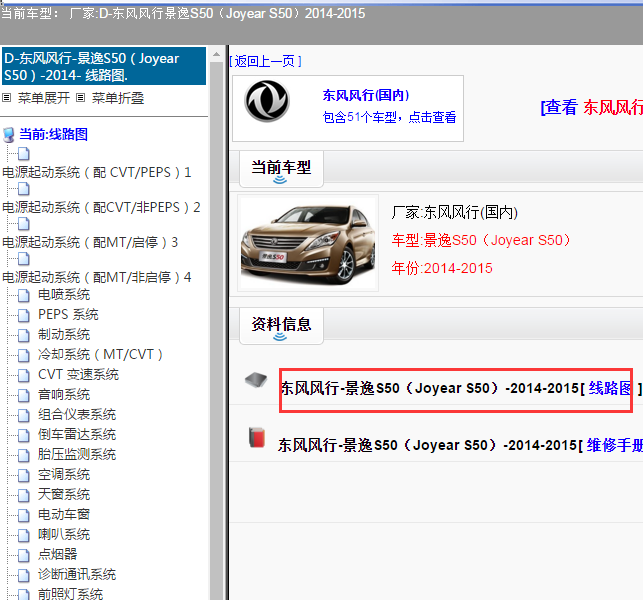Open the 音响系统 diagram
This screenshot has height=600, width=643.
tap(64, 395)
